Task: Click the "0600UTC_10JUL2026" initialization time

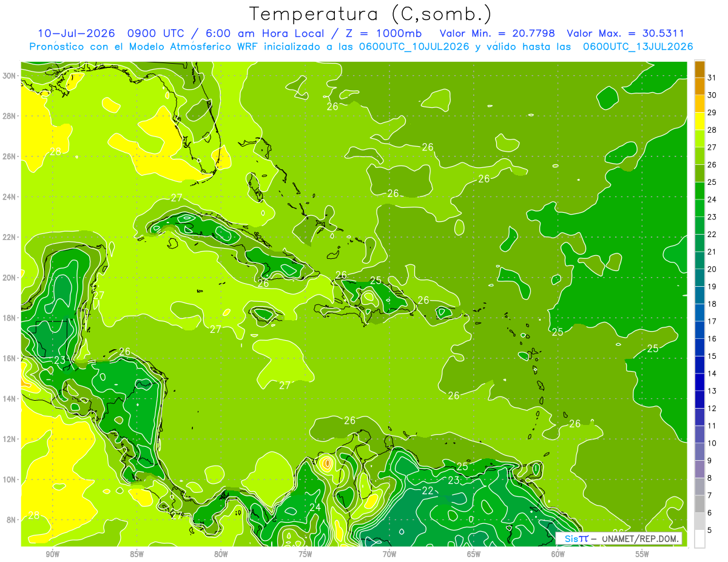Action: [414, 47]
